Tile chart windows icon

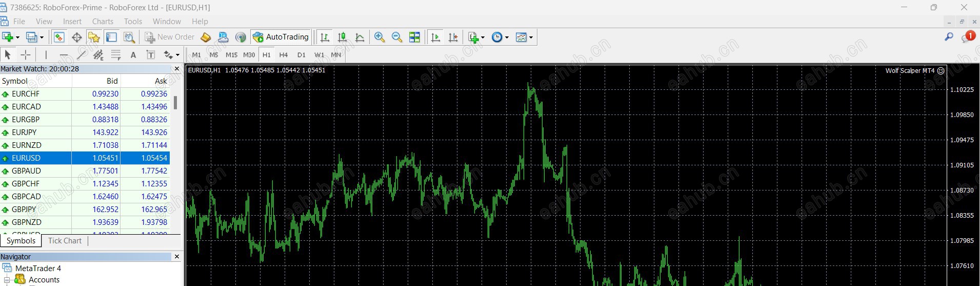pyautogui.click(x=414, y=37)
